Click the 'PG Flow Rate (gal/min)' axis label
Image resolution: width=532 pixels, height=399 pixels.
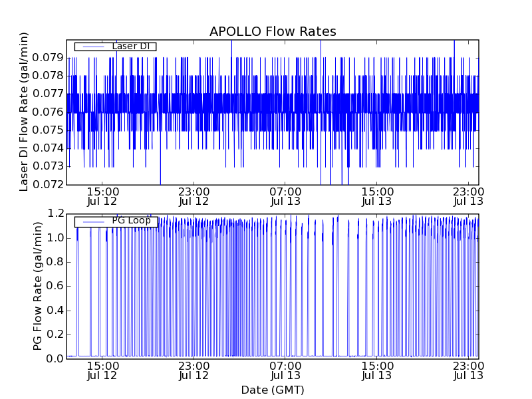tap(38, 286)
